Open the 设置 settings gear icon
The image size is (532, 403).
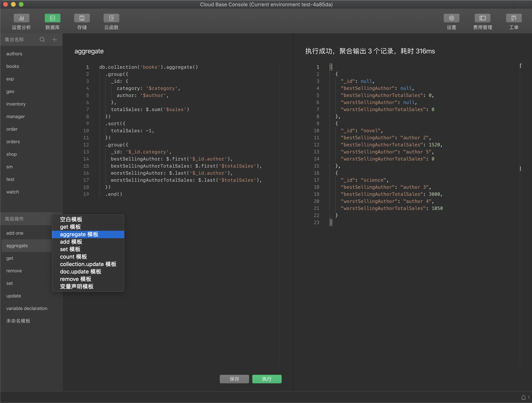tap(451, 18)
